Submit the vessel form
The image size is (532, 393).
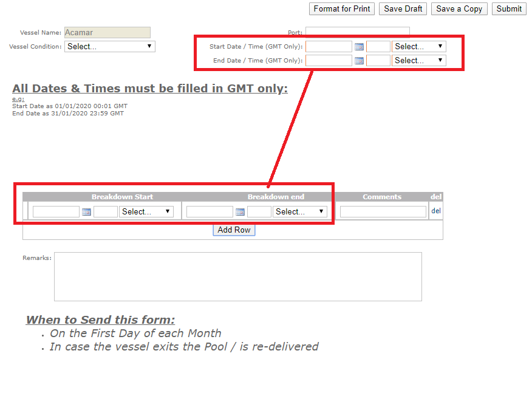(x=509, y=9)
